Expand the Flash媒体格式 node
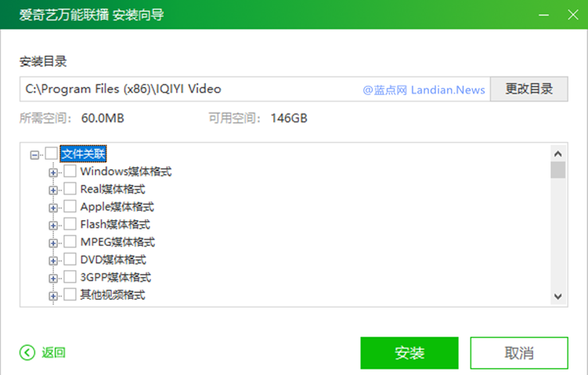Screen dimensions: 588x375 click(x=53, y=225)
